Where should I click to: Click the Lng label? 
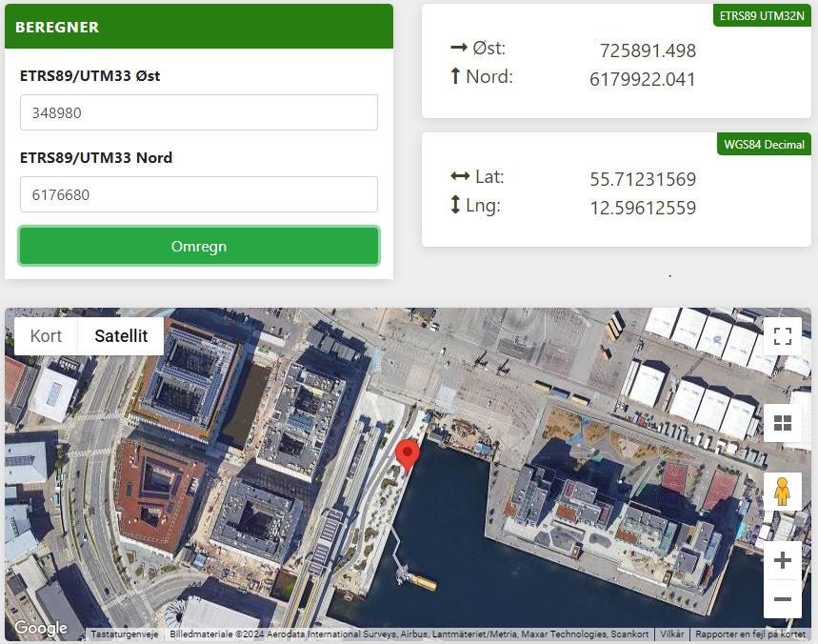[x=475, y=205]
